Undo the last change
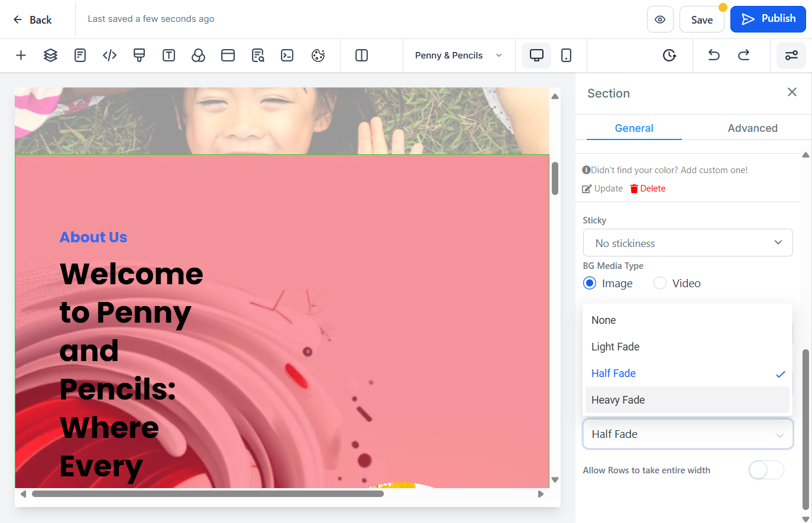 (x=714, y=56)
